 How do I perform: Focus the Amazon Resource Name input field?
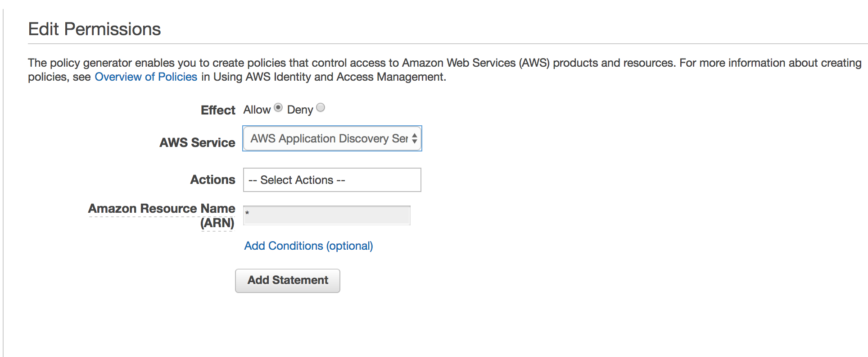[327, 215]
